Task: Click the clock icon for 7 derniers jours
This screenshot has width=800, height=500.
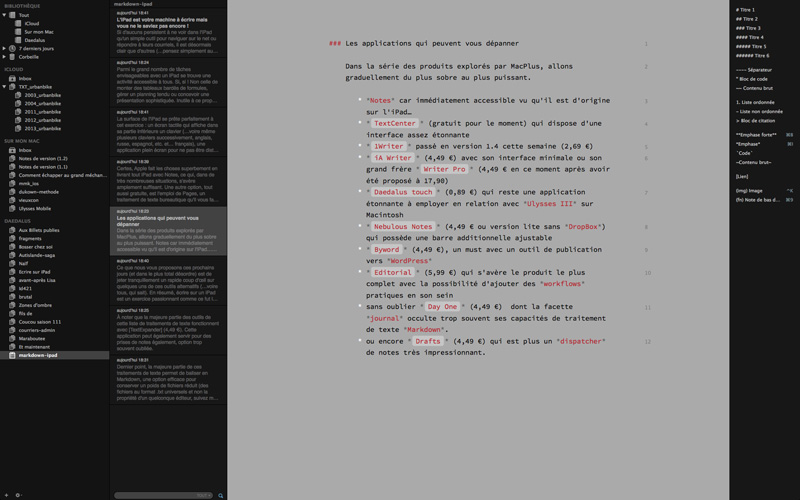Action: (x=12, y=48)
